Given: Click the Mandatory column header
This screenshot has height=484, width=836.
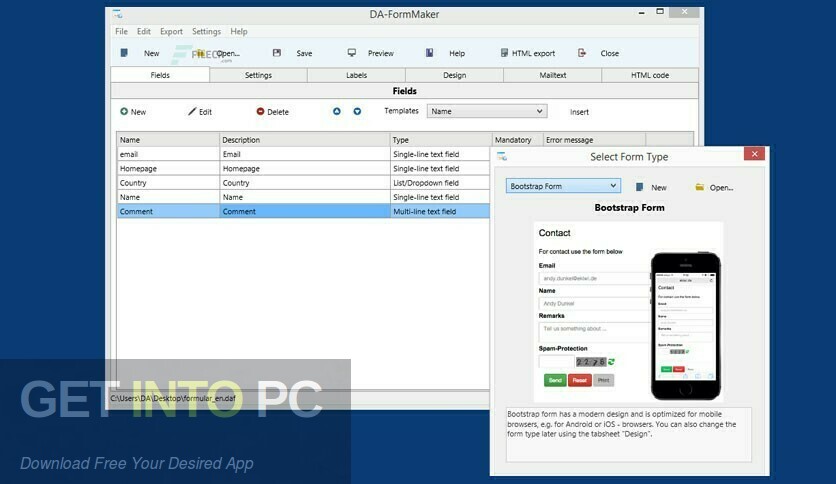Looking at the screenshot, I should [517, 140].
